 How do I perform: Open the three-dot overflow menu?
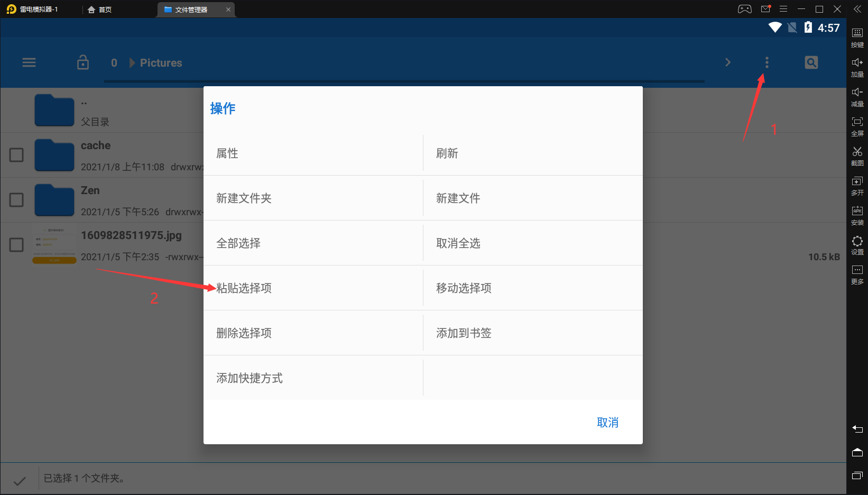(767, 62)
